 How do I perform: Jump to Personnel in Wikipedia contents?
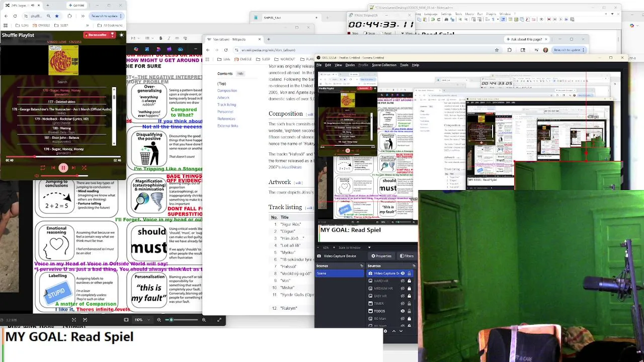coord(225,112)
